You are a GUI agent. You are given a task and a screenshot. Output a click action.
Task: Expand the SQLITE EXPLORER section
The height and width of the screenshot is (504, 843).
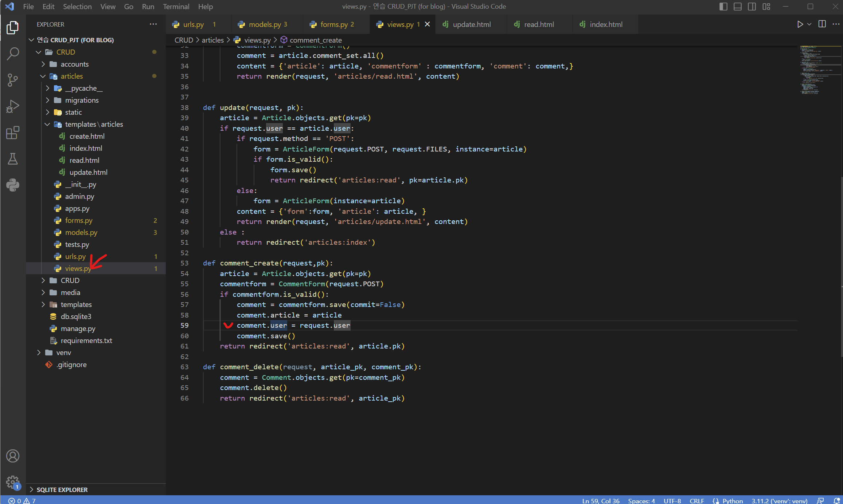[x=62, y=489]
